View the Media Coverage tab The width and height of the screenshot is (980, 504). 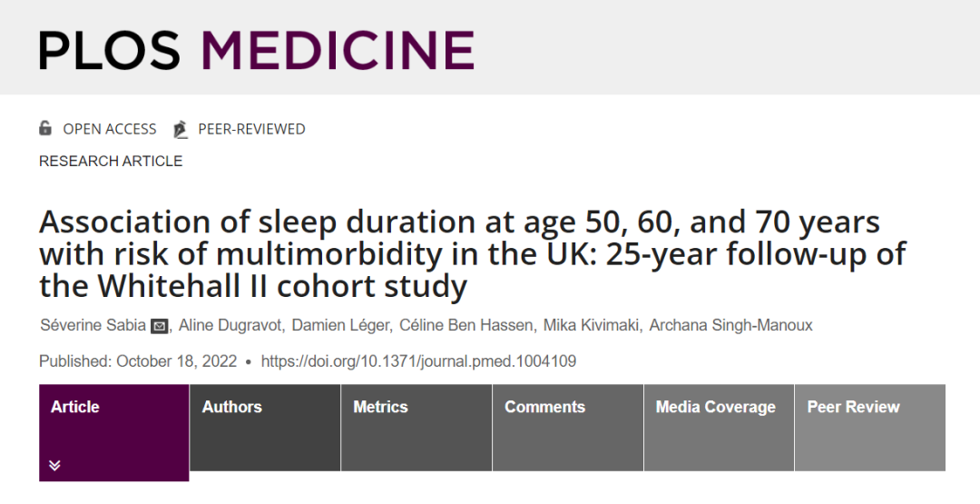coord(720,428)
